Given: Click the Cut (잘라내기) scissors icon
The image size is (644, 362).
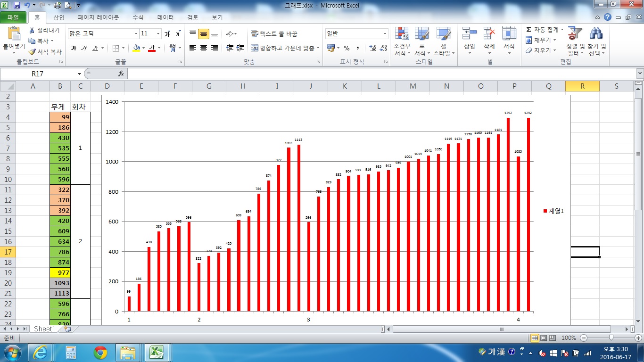Looking at the screenshot, I should [33, 30].
